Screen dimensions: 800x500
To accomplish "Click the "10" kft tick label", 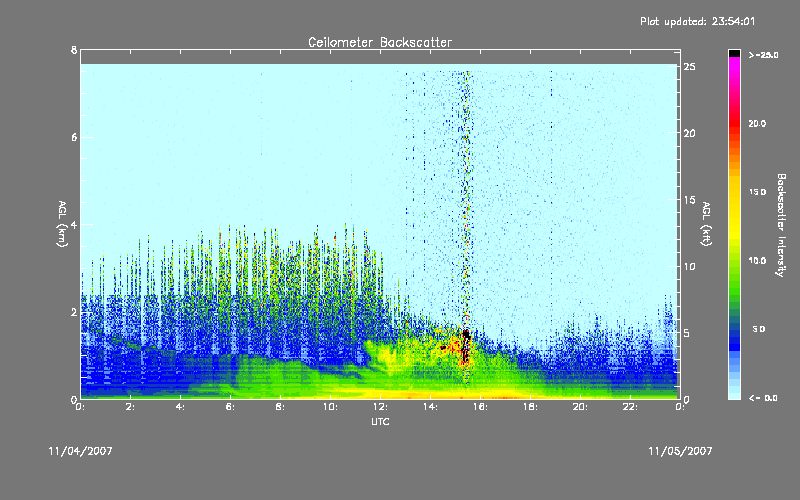I will click(x=690, y=266).
